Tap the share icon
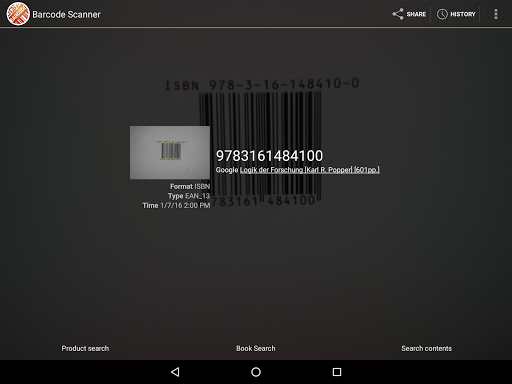The width and height of the screenshot is (512, 384). tap(398, 14)
